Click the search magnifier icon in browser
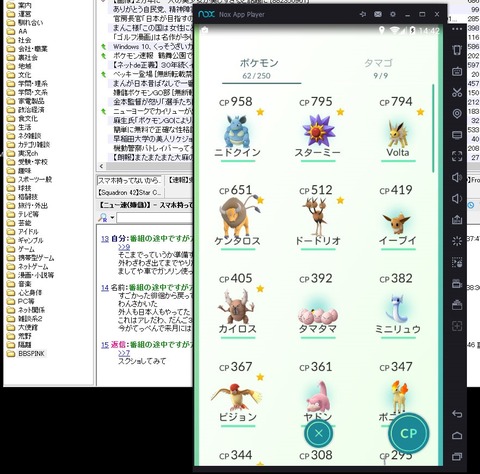480x474 pixels. 103,218
